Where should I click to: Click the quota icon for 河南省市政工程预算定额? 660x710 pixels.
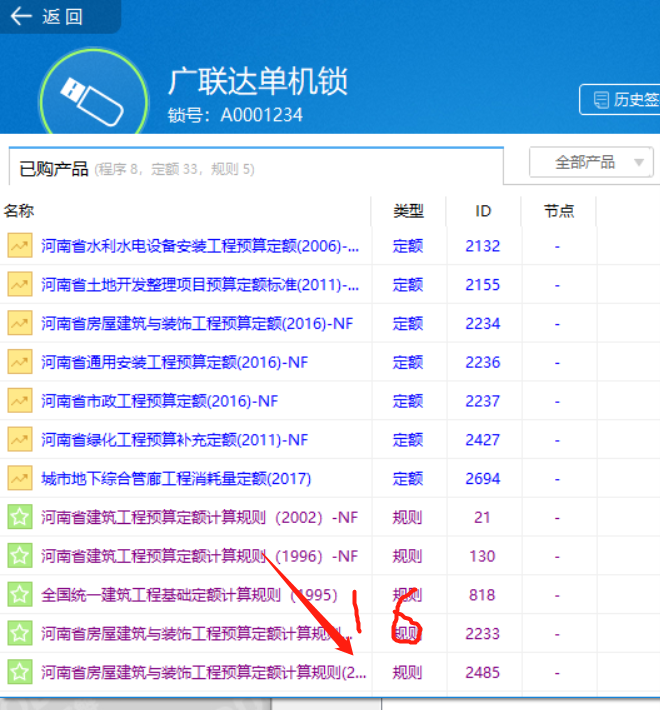(20, 401)
